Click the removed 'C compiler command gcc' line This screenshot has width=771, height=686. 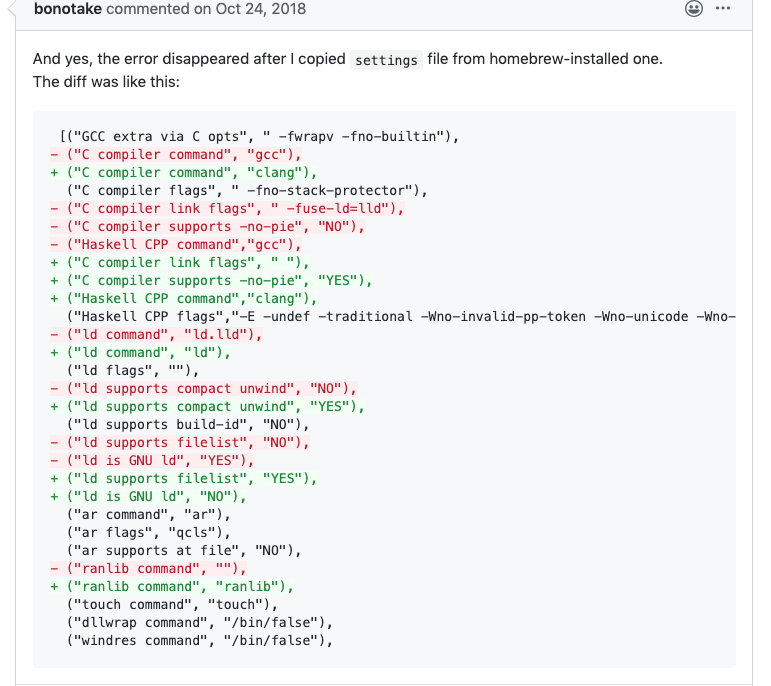pos(176,154)
